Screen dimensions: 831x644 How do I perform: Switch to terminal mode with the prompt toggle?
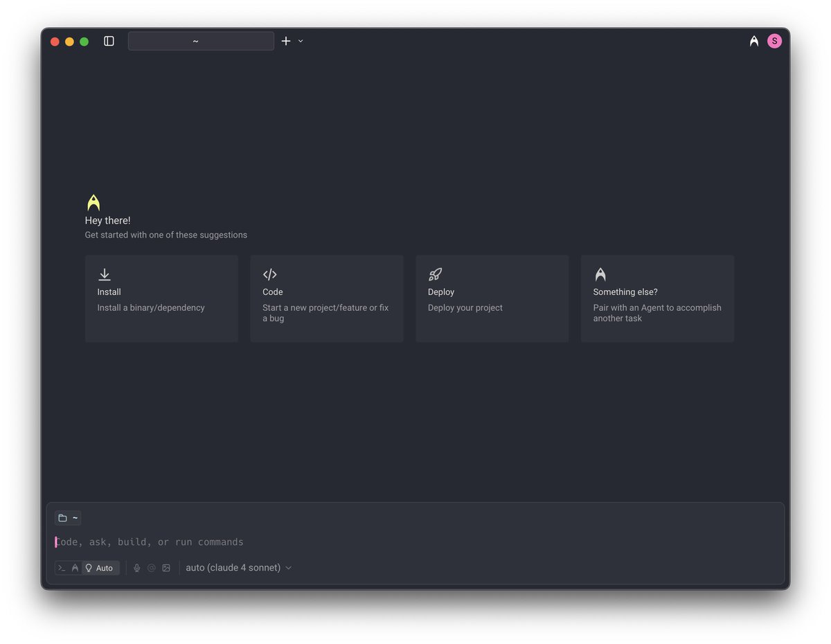pyautogui.click(x=62, y=567)
